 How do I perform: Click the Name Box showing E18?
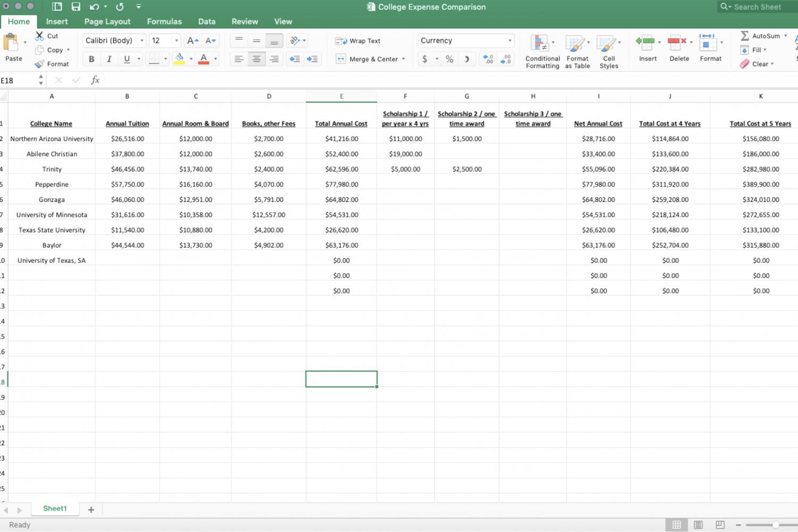click(19, 80)
